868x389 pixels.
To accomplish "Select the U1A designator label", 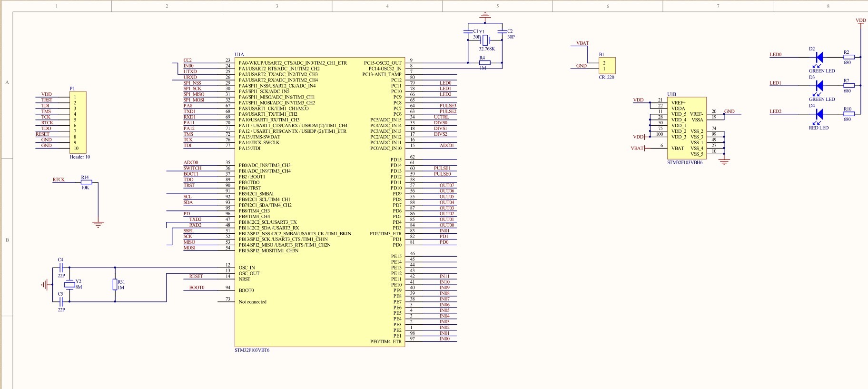I will pos(239,55).
